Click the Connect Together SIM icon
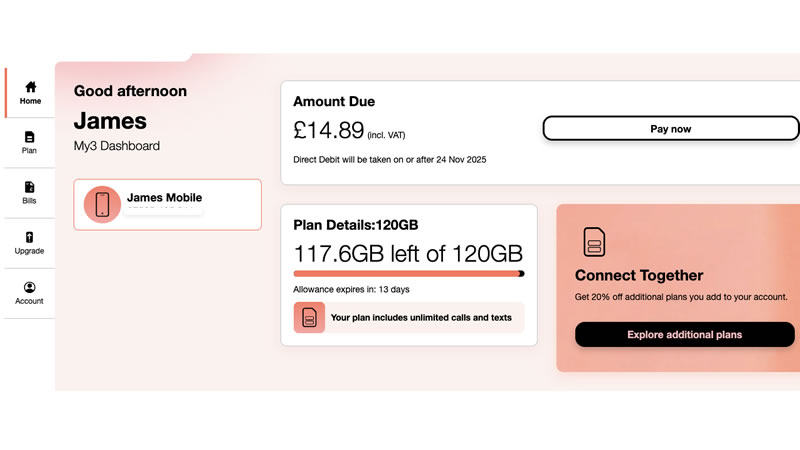Viewport: 800px width, 450px height. pyautogui.click(x=593, y=242)
